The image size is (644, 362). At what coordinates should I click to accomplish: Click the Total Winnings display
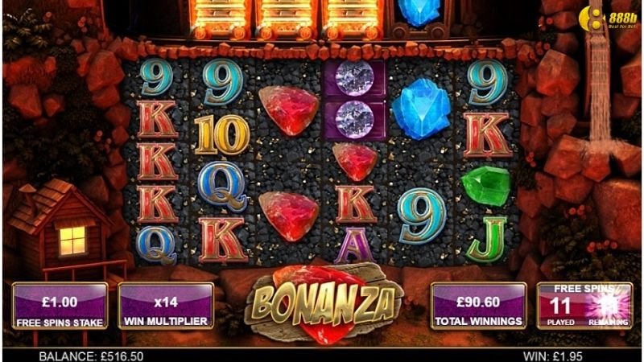478,306
